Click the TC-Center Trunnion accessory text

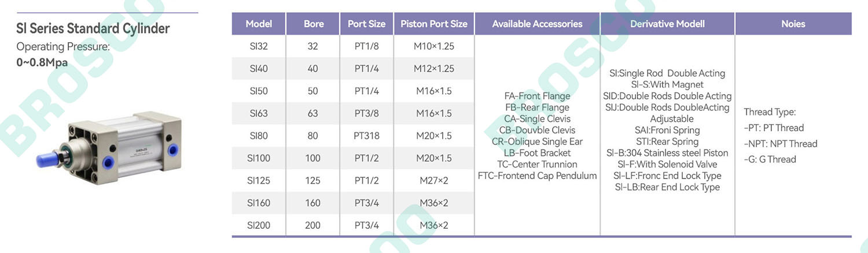pyautogui.click(x=537, y=164)
